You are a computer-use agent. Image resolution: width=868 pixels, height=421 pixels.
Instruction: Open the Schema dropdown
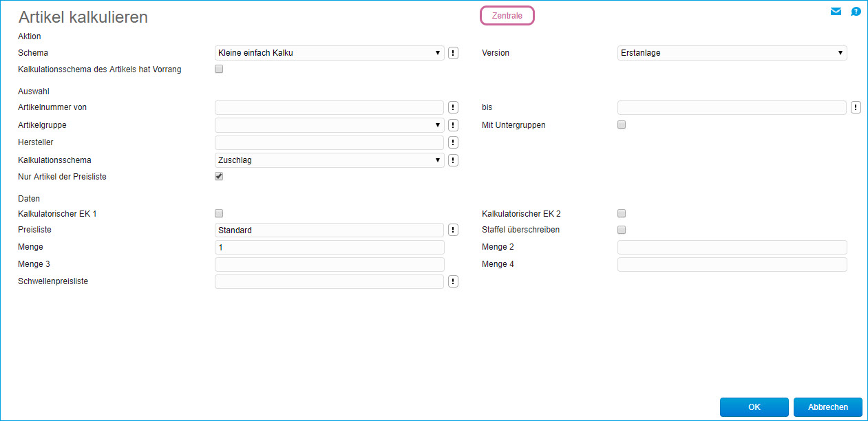329,53
